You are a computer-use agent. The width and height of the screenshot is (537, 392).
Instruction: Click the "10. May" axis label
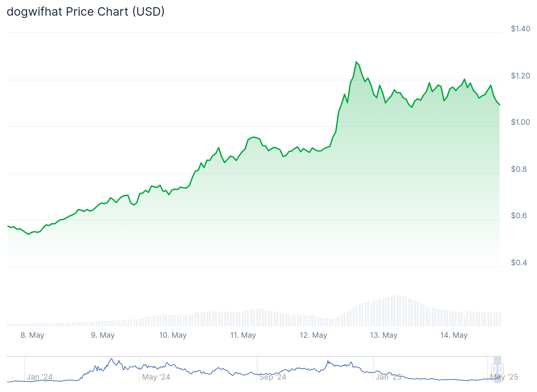point(173,335)
